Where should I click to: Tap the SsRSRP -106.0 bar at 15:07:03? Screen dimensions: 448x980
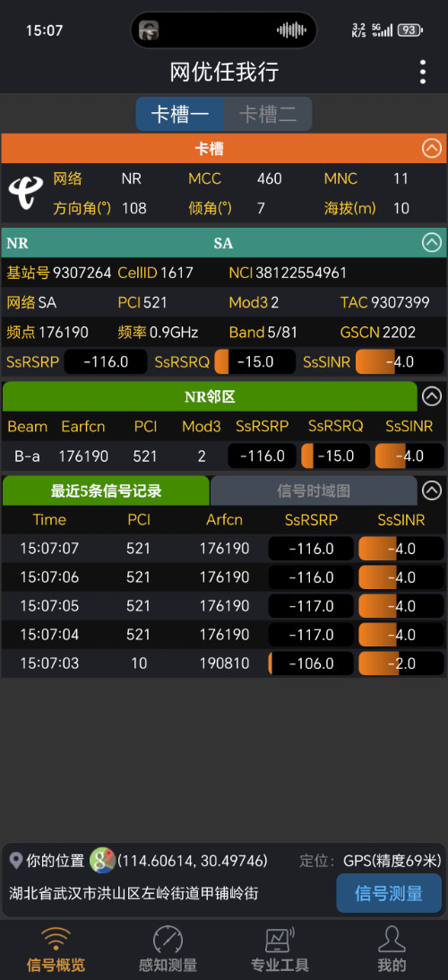[x=311, y=663]
